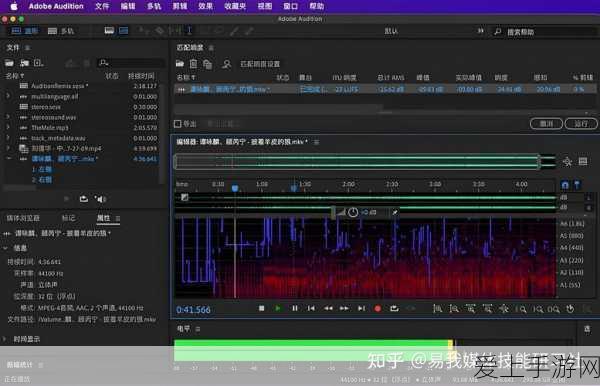Toggle the auto-play speaker icon in Files panel
600x386 pixels.
tap(100, 199)
